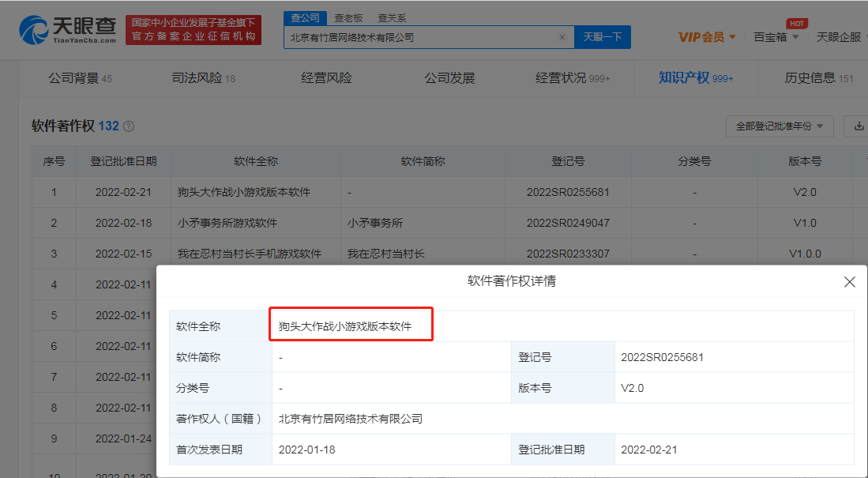Click the 天眼一下 search button
868x478 pixels.
coord(603,36)
